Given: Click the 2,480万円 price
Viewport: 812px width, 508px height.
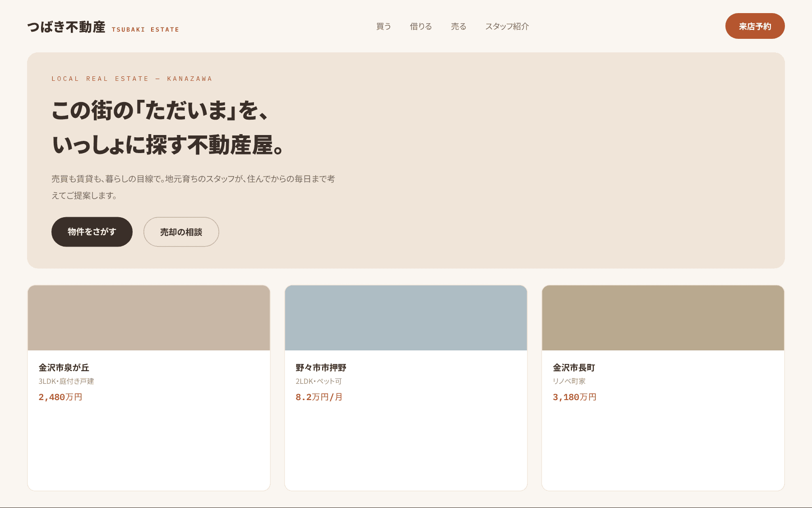Looking at the screenshot, I should point(60,397).
